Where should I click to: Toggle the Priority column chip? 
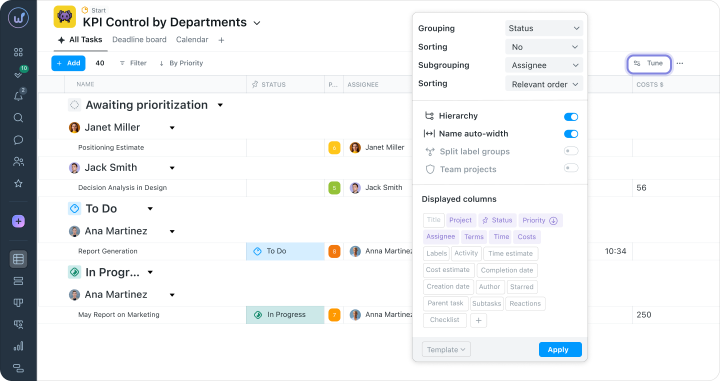pyautogui.click(x=540, y=220)
